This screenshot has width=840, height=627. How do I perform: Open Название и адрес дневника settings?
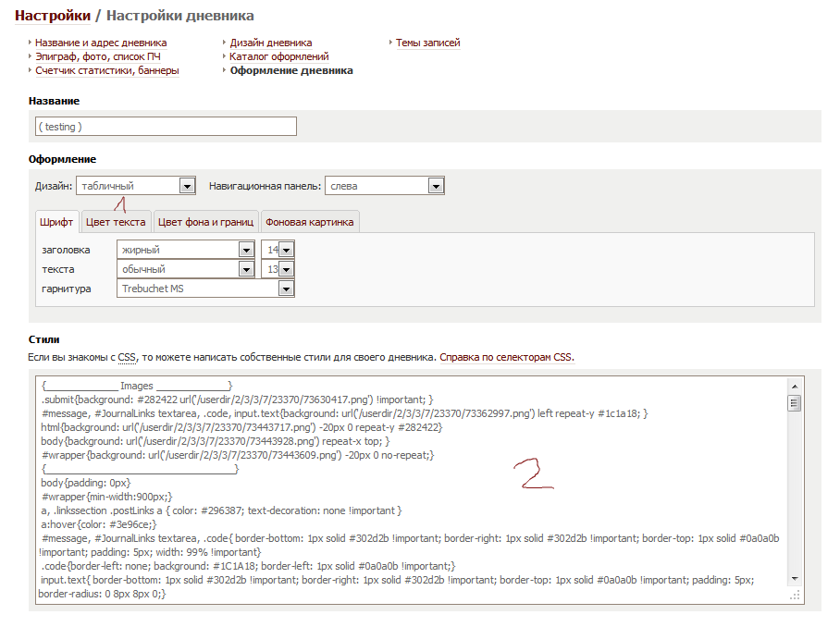[x=101, y=43]
